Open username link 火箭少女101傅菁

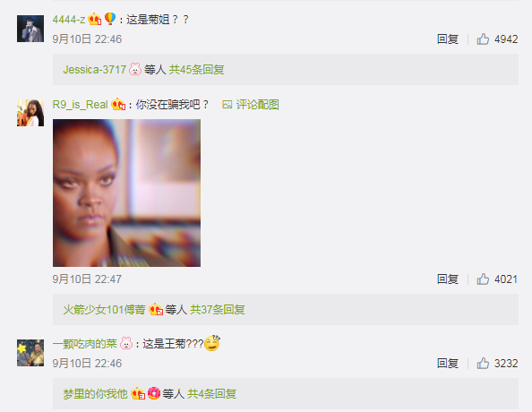[x=104, y=310]
